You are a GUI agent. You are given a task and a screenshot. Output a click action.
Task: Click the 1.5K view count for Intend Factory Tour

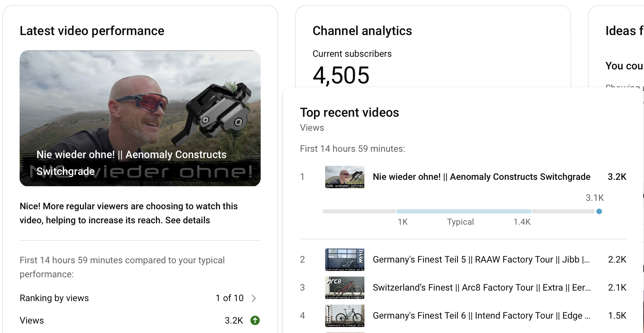(x=617, y=315)
